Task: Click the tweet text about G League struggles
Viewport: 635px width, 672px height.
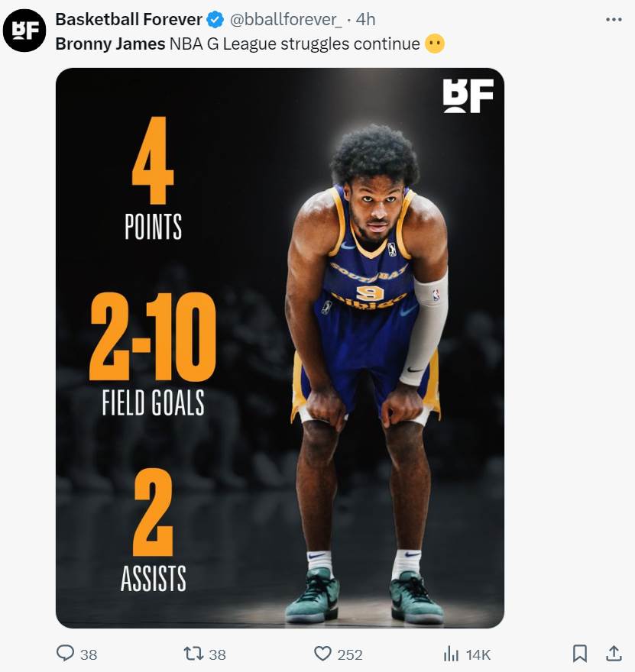Action: [x=250, y=44]
